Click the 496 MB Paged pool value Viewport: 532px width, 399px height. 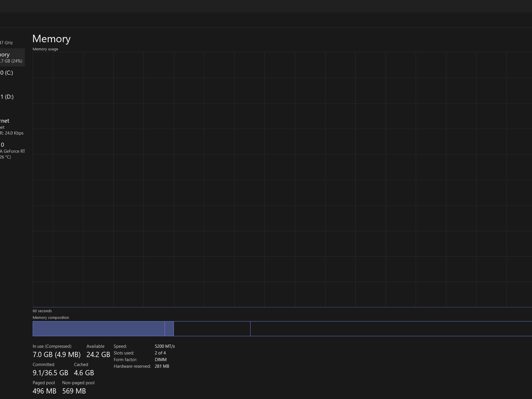(x=44, y=391)
